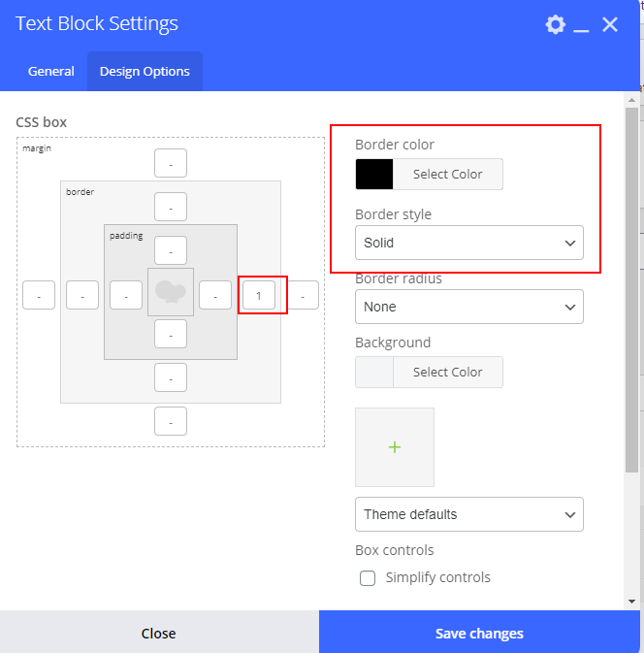644x653 pixels.
Task: Close the panel with the X icon
Action: pos(610,24)
